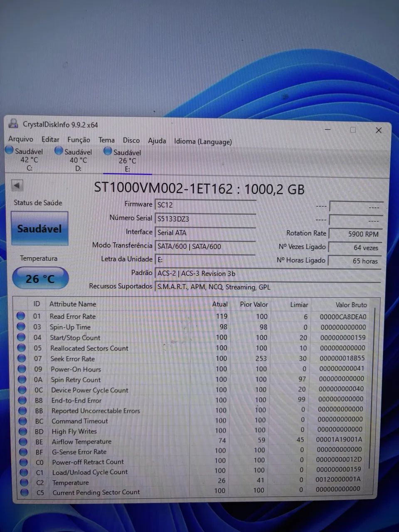
Task: Click status circle of C2 Temperature row
Action: click(25, 482)
